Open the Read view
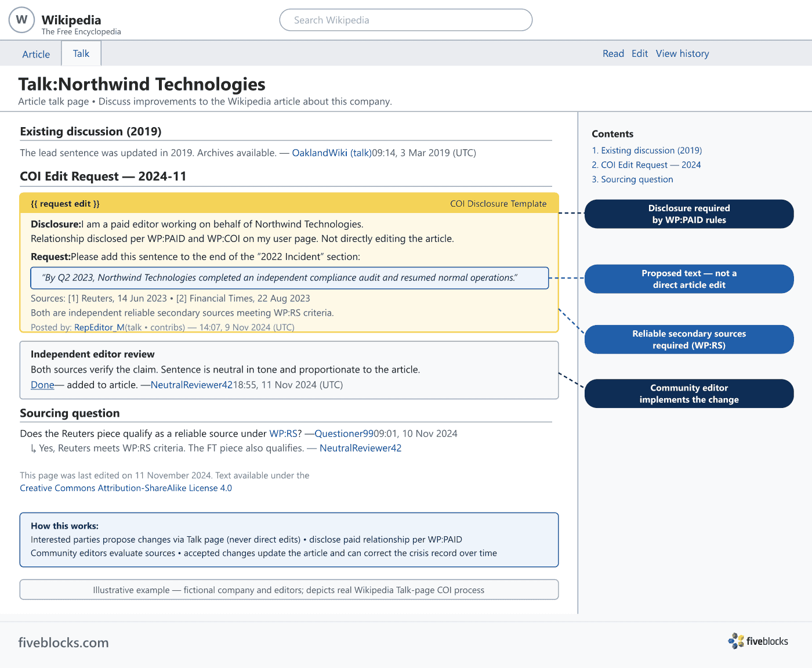 [x=613, y=53]
